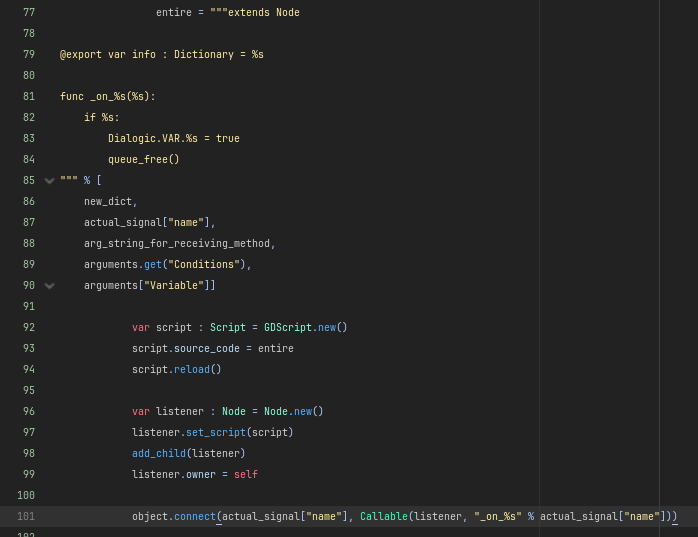The width and height of the screenshot is (698, 537).
Task: Place cursor on 'script.reload()' text
Action: 176,369
